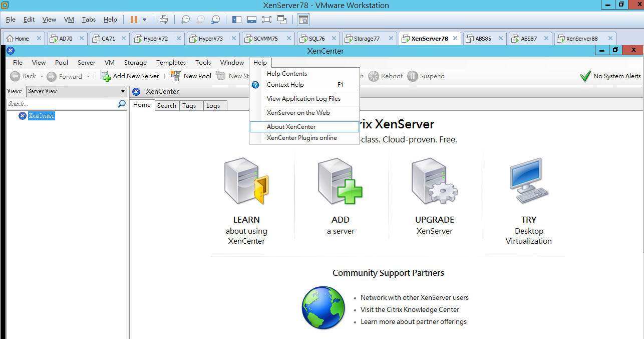Click the Back navigation button
644x339 pixels.
23,76
